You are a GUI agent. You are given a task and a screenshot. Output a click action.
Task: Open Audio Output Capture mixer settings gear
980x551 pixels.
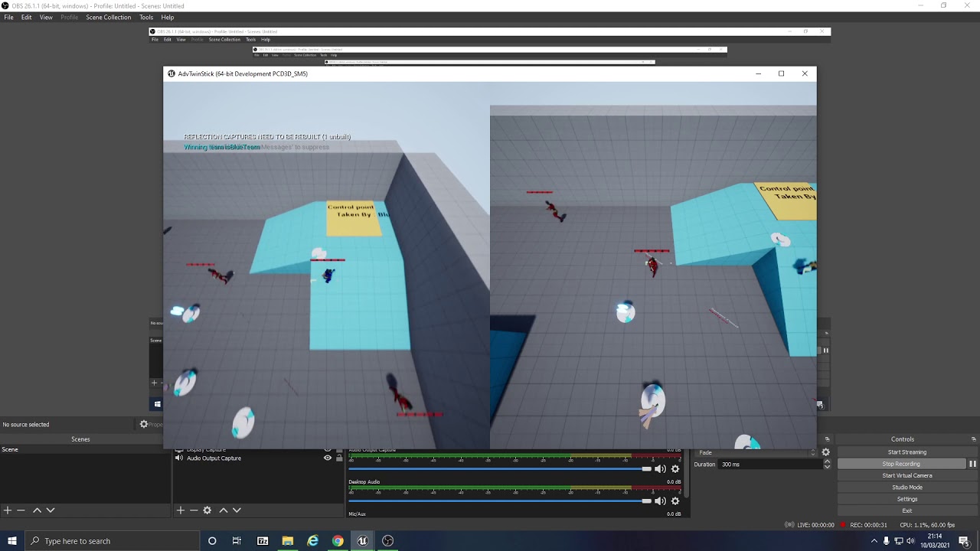pos(675,469)
